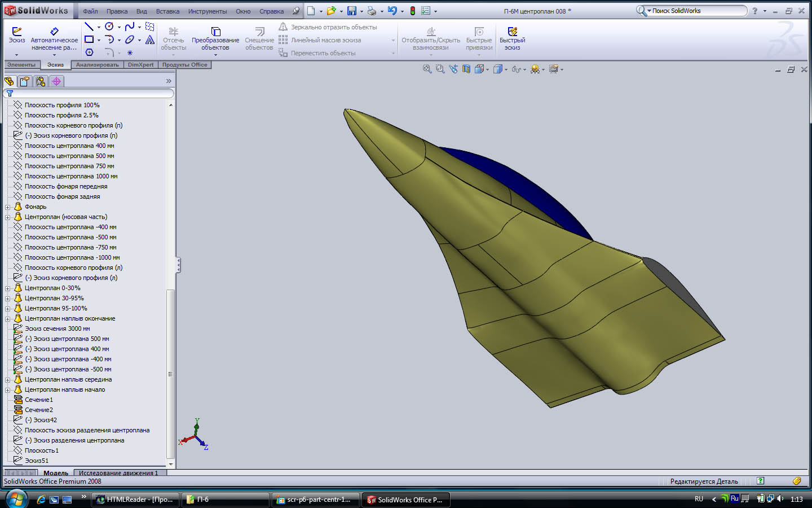The height and width of the screenshot is (508, 812).
Task: Click the Rebuild traffic light icon
Action: 412,11
